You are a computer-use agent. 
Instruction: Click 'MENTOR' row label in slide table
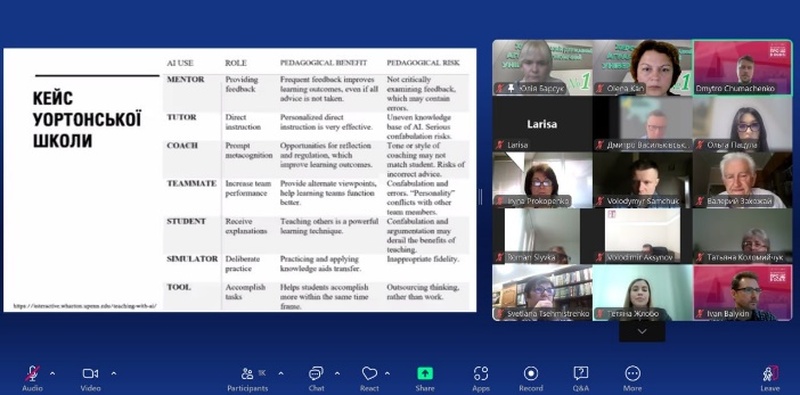(186, 80)
